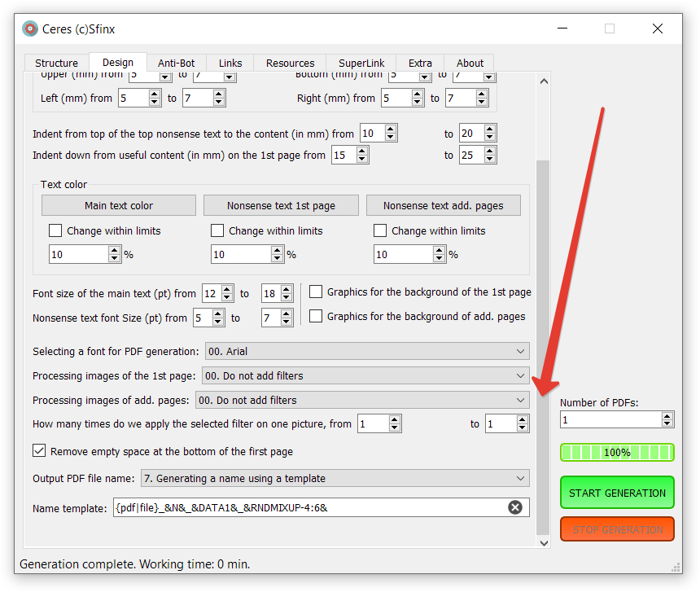Open the font selection dropdown for PDF generation
Image resolution: width=700 pixels, height=592 pixels.
coord(366,352)
